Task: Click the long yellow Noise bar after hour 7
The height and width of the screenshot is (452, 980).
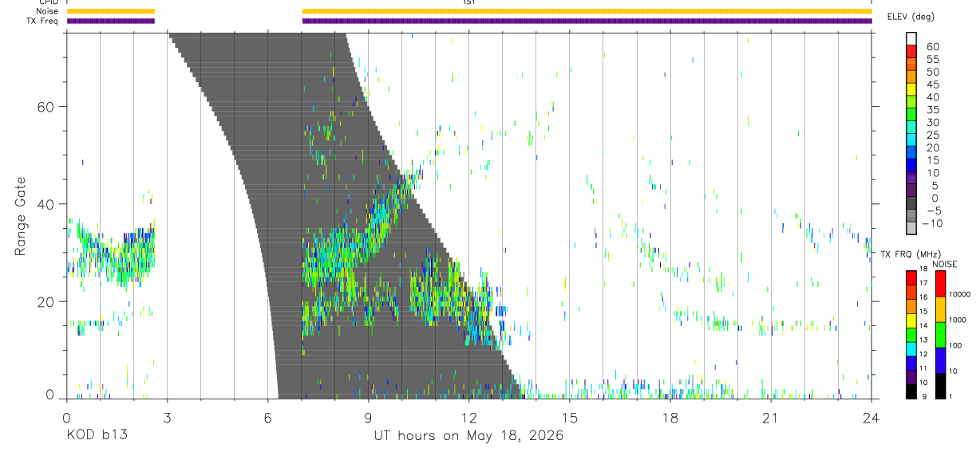Action: [x=587, y=11]
